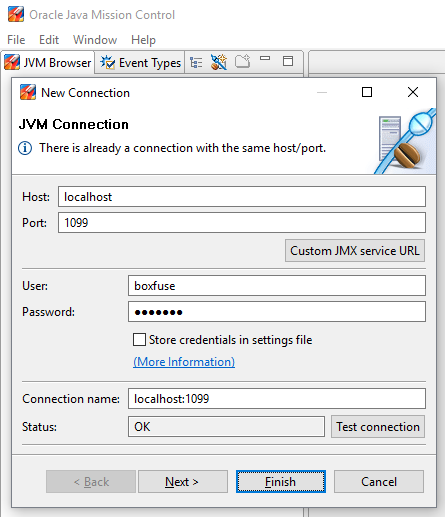Maximize the New Connection dialog
Viewport: 445px width, 517px height.
[367, 92]
